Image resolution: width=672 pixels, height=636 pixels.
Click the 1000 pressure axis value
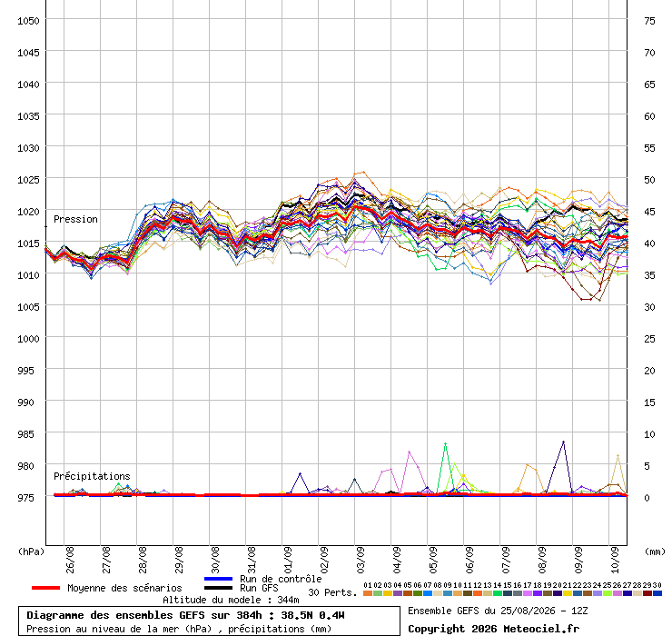tap(28, 339)
